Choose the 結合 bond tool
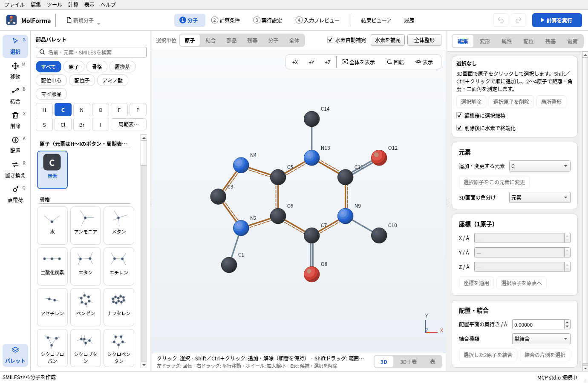588x383 pixels. [15, 95]
